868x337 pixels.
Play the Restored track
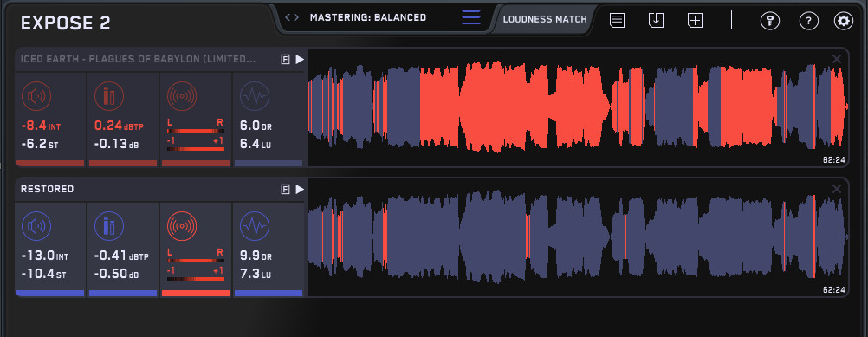(300, 190)
